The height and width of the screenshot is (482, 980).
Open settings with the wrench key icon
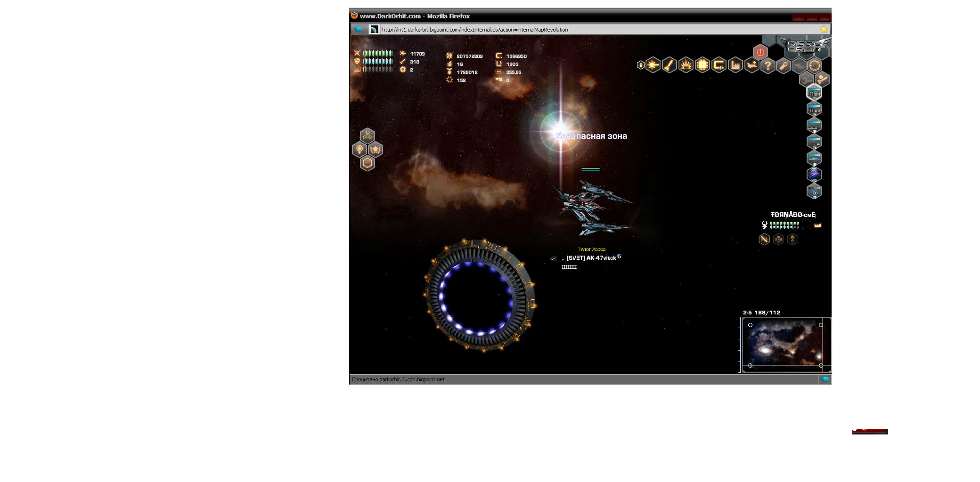[x=784, y=65]
